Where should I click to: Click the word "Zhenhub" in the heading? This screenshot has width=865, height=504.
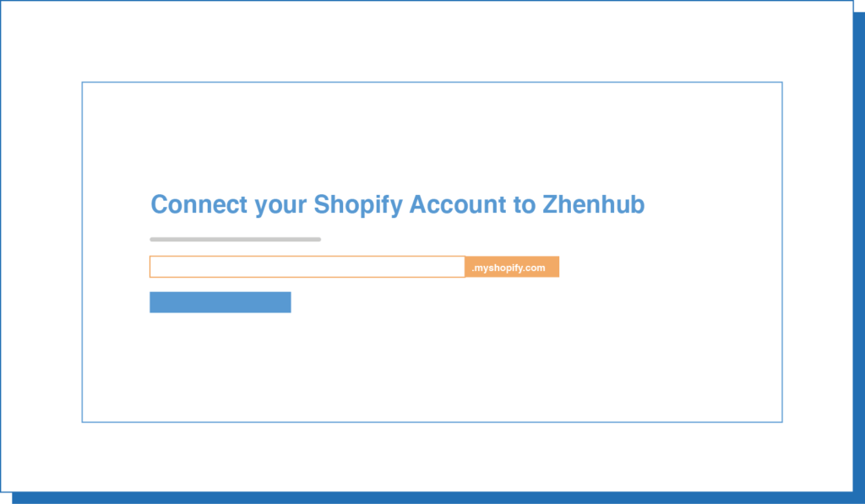594,204
